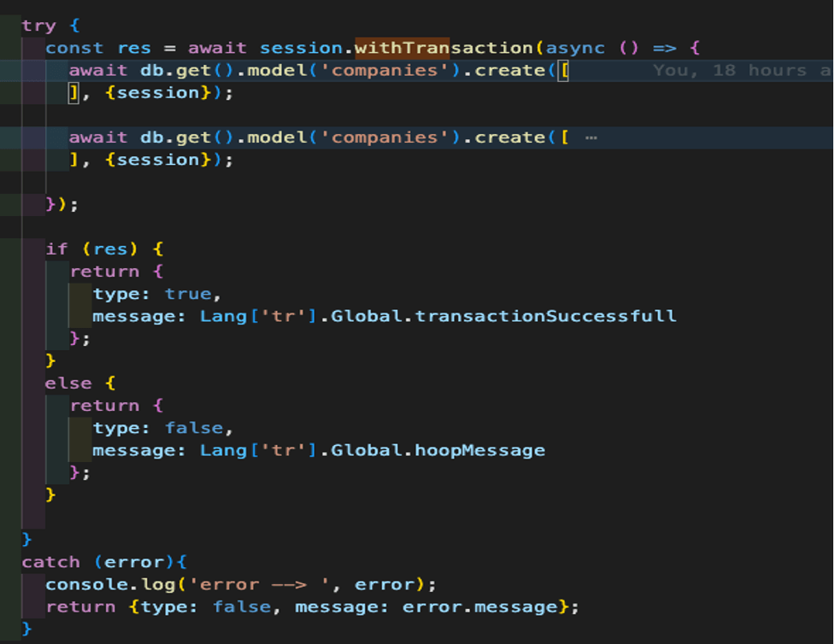Click 'transactionSuccessfull' property name
The image size is (835, 644).
[x=545, y=316]
